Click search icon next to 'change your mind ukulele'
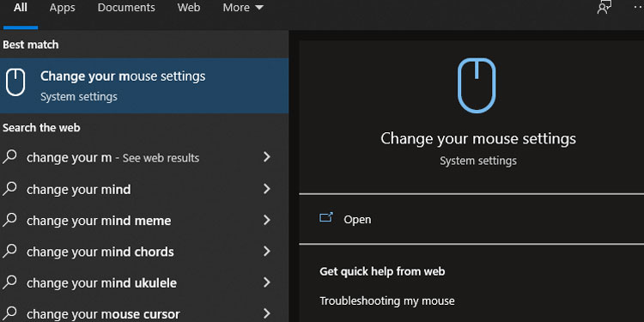Viewport: 644px width, 322px height. [x=9, y=283]
